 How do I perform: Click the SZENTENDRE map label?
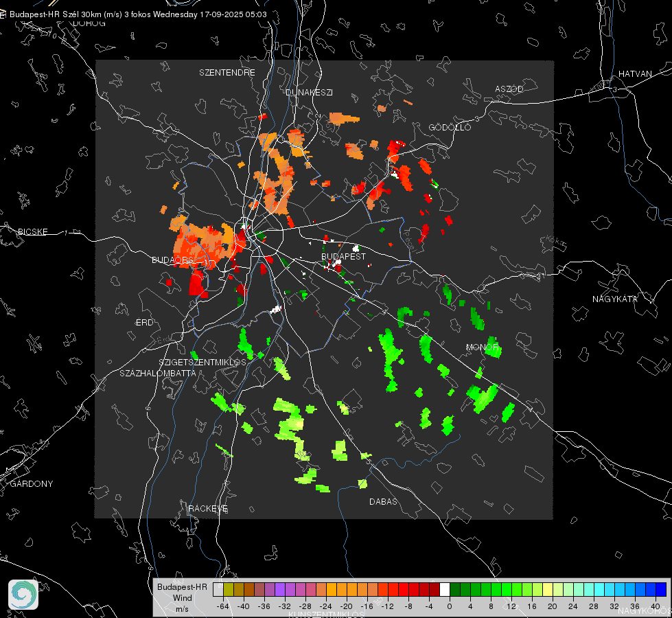coord(227,73)
